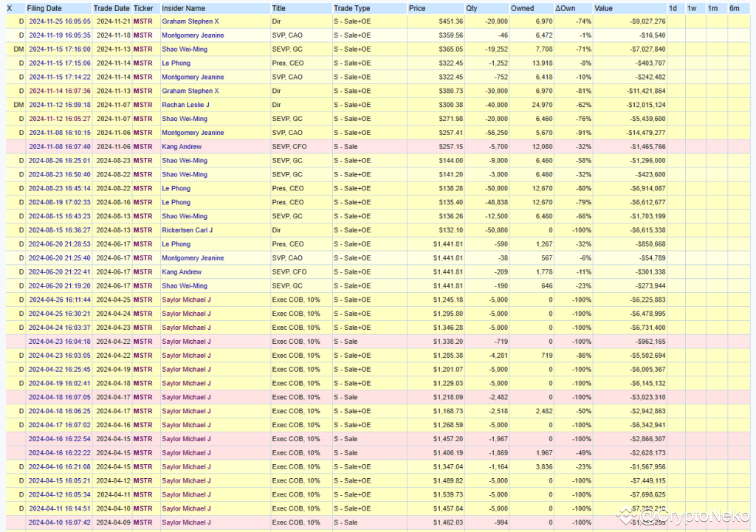
Task: Open Saylor Michael J in the $1,245.18 price row
Action: click(187, 300)
